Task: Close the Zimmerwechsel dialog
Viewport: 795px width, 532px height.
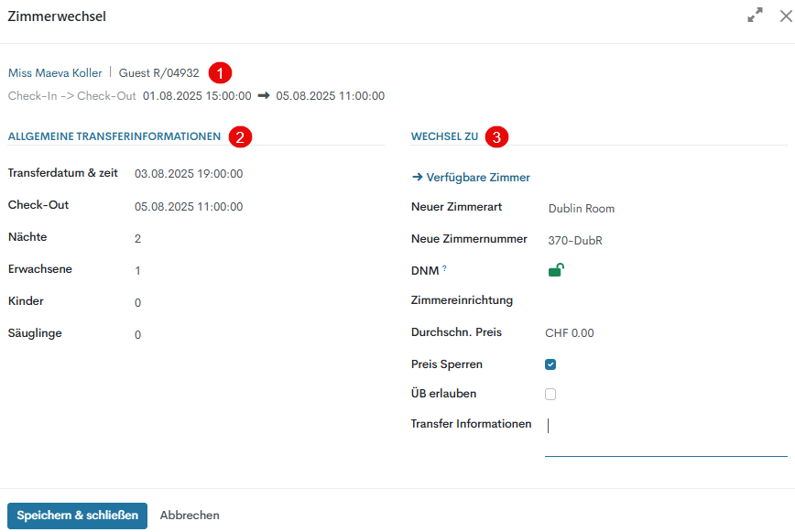Action: tap(785, 16)
